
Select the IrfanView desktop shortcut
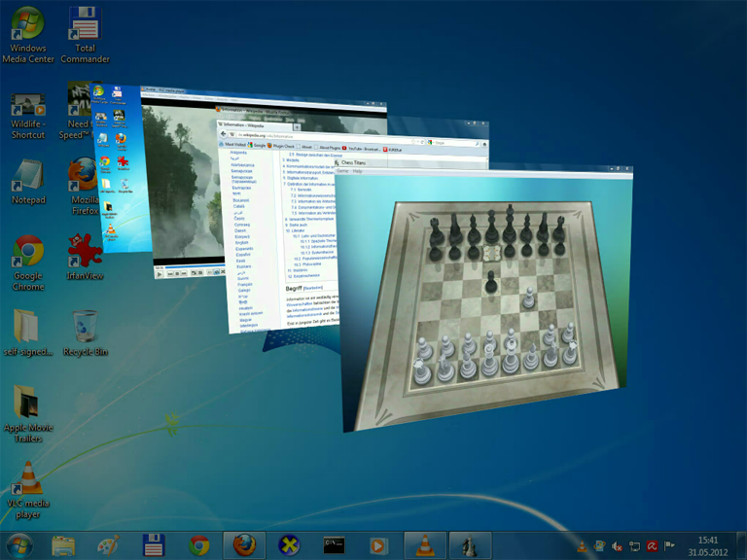click(x=86, y=258)
